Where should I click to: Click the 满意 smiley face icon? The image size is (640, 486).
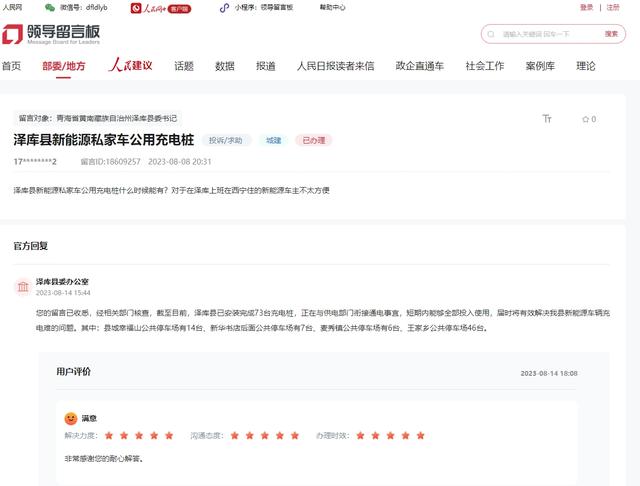pos(71,418)
